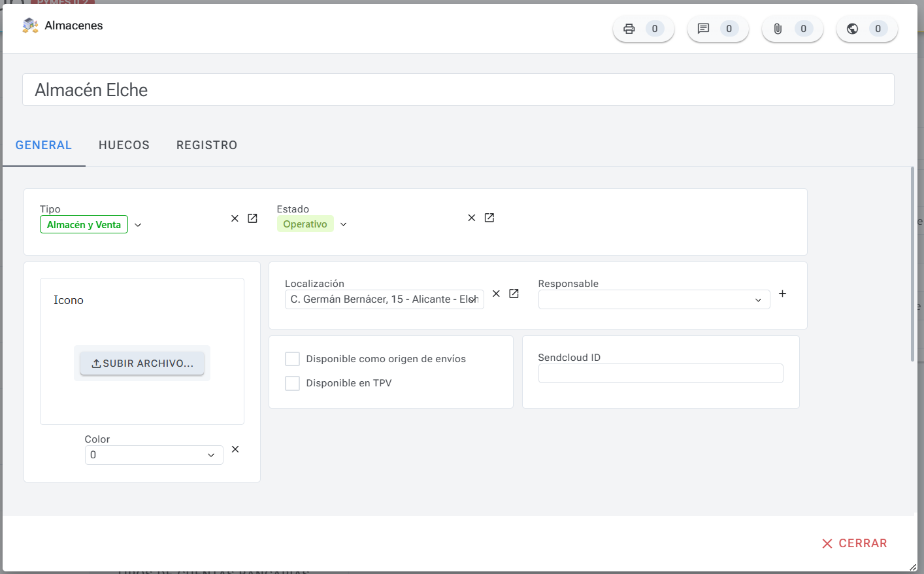
Task: Enable Disponible como origen de envíos
Action: 293,359
